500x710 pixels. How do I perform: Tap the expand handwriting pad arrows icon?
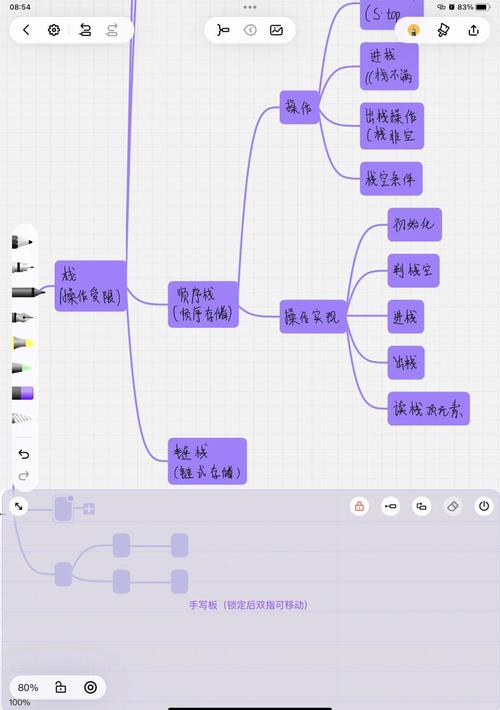click(19, 506)
